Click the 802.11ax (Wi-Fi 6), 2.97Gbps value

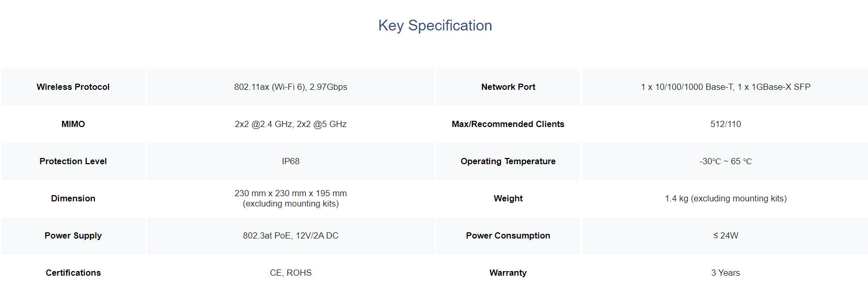291,87
